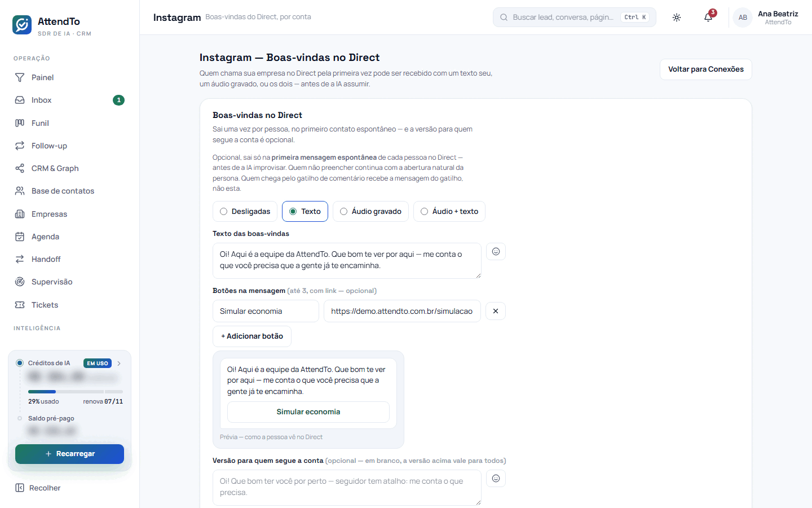Screen dimensions: 812x508
Task: Select the Áudio + texto option
Action: (449, 212)
